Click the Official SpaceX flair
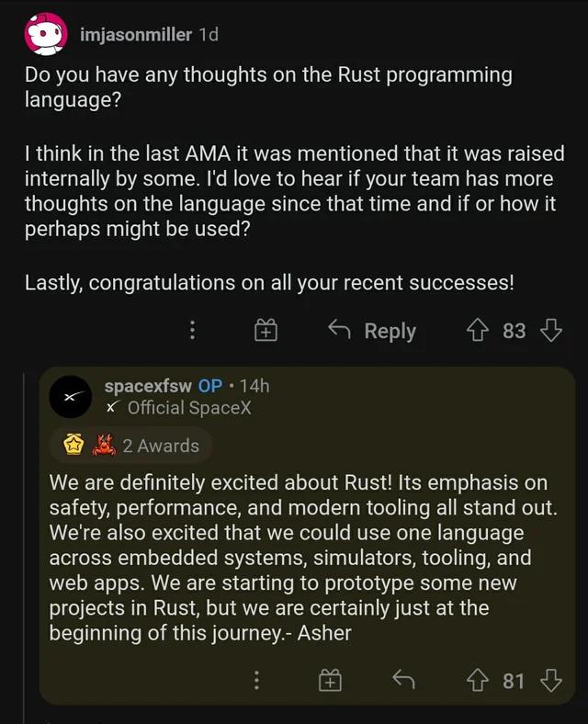588x724 pixels. 188,408
